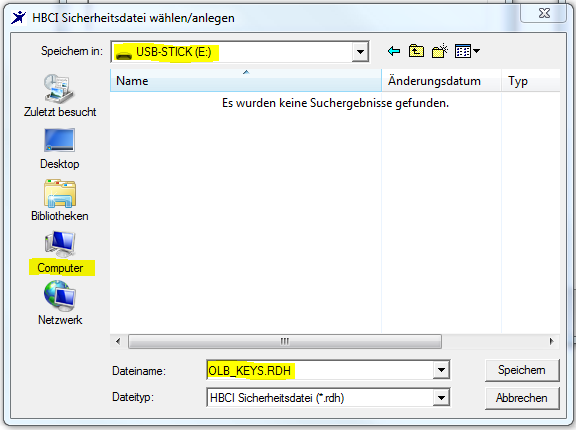
Task: Go back using the blue arrow icon
Action: [x=394, y=51]
